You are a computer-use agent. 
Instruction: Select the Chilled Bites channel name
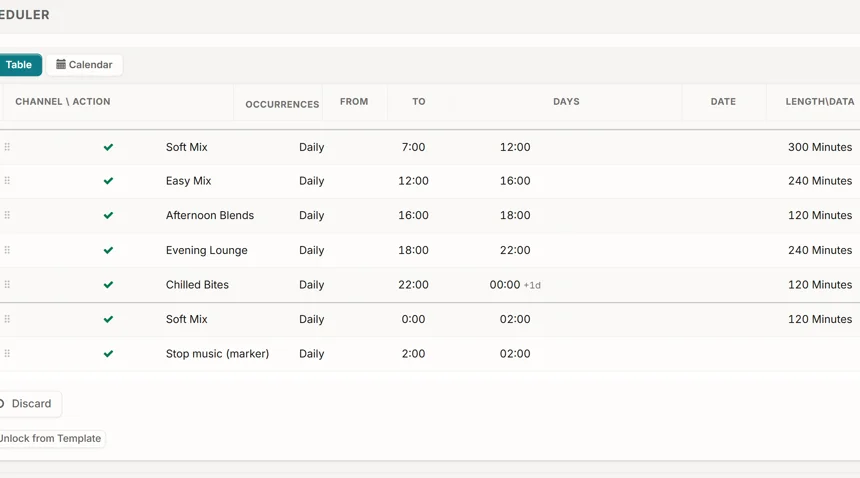tap(197, 284)
